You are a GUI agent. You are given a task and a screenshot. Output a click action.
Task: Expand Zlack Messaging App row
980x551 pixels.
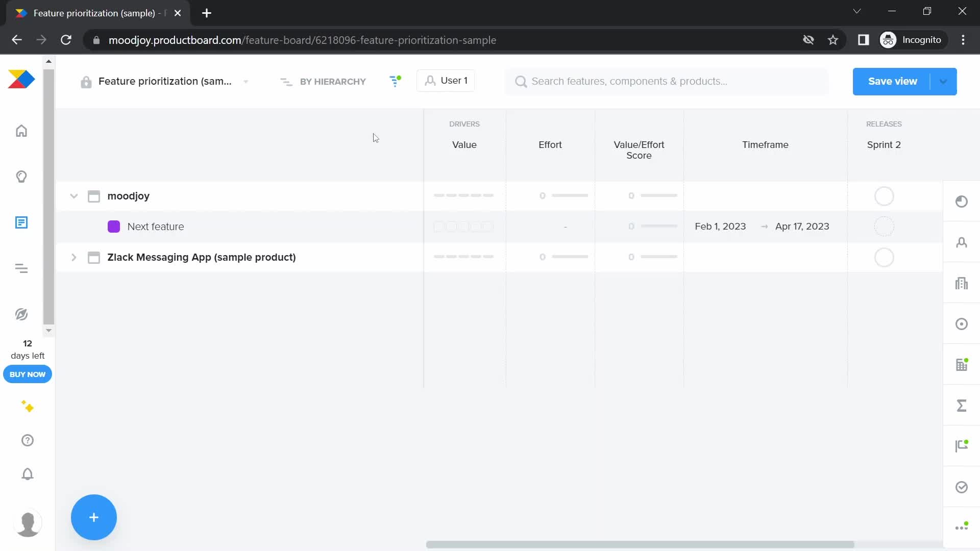(x=74, y=257)
